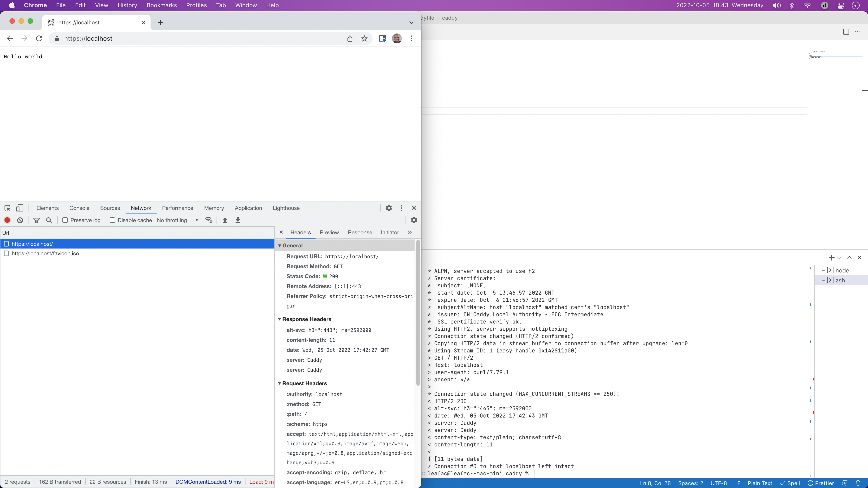Click the import HAR file upload icon
868x488 pixels.
tap(225, 220)
